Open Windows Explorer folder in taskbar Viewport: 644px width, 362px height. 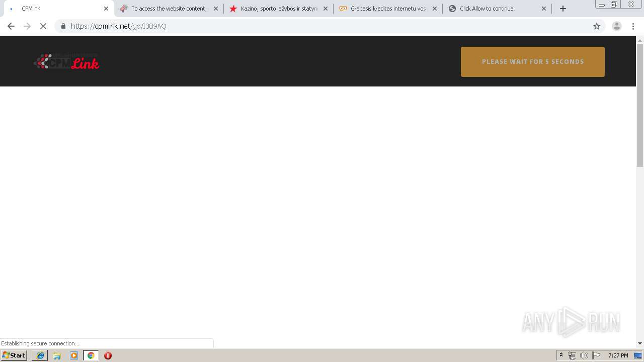(57, 355)
